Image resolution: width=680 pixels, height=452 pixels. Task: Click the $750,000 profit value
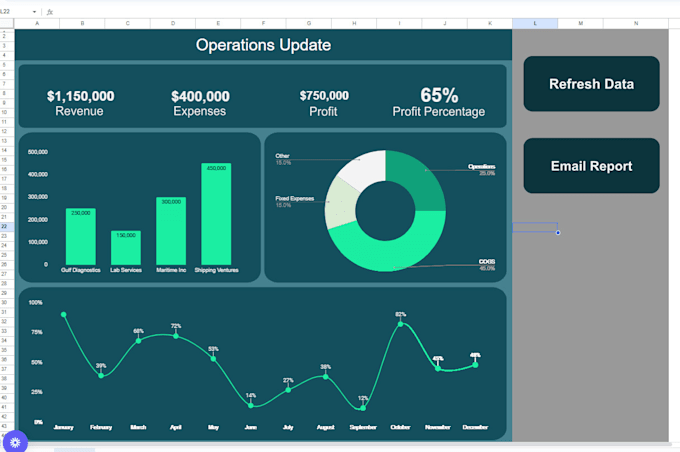(x=324, y=95)
